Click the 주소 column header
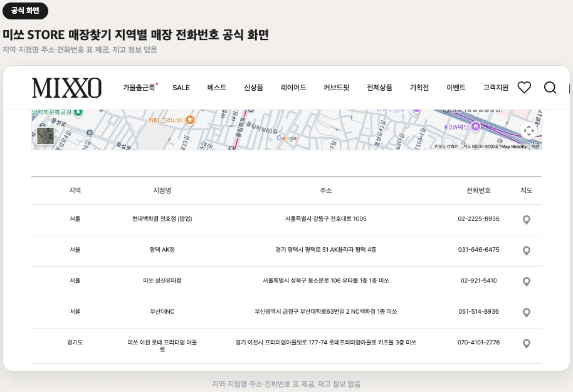573x392 pixels. click(x=325, y=190)
